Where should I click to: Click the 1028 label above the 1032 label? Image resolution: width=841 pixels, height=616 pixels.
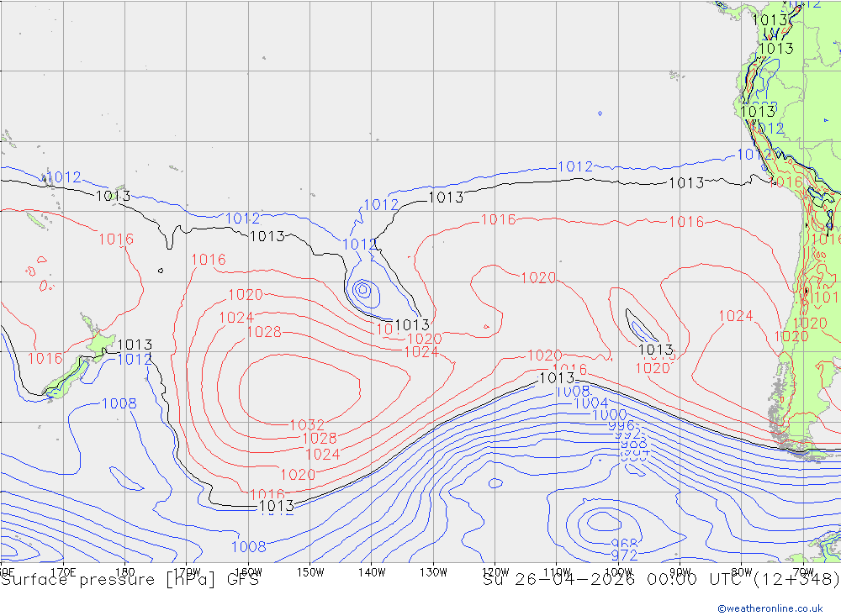(264, 332)
